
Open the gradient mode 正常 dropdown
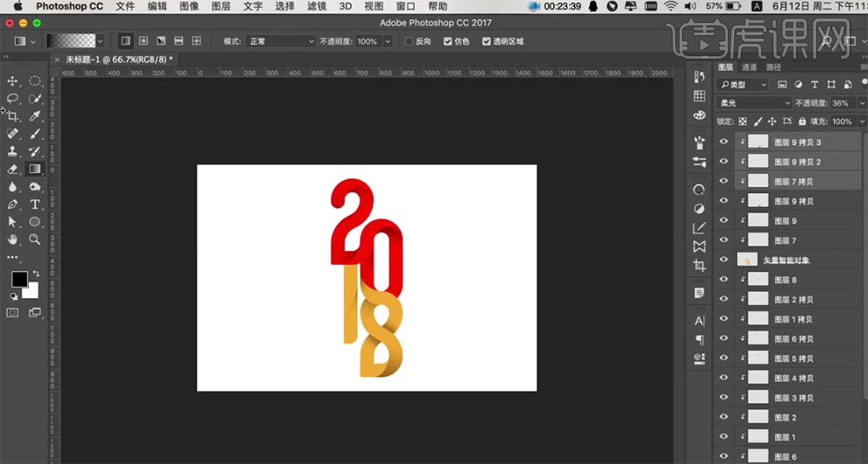[x=281, y=41]
